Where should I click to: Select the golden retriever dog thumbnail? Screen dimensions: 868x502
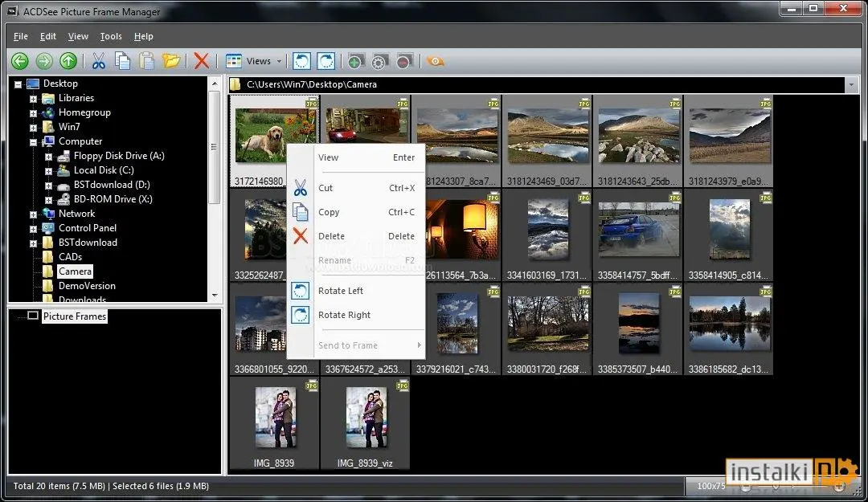pyautogui.click(x=275, y=135)
